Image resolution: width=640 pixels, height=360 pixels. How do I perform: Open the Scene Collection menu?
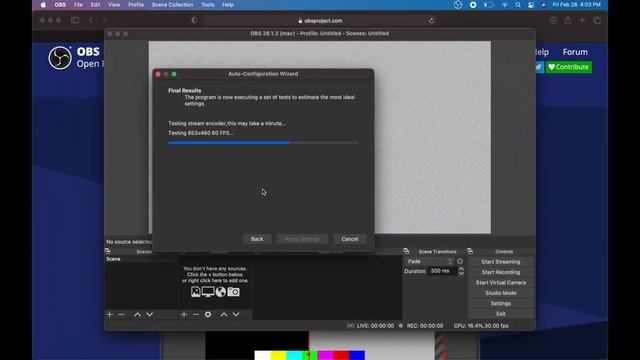point(172,5)
